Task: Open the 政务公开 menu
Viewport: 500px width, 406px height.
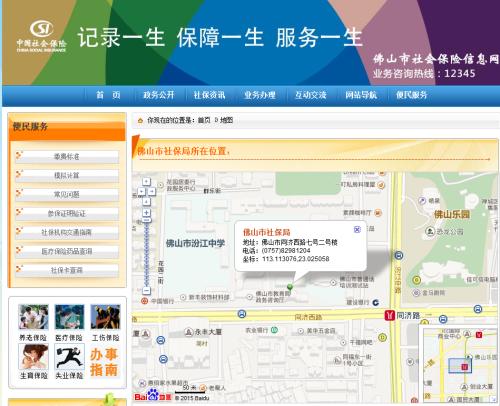Action: (x=159, y=95)
